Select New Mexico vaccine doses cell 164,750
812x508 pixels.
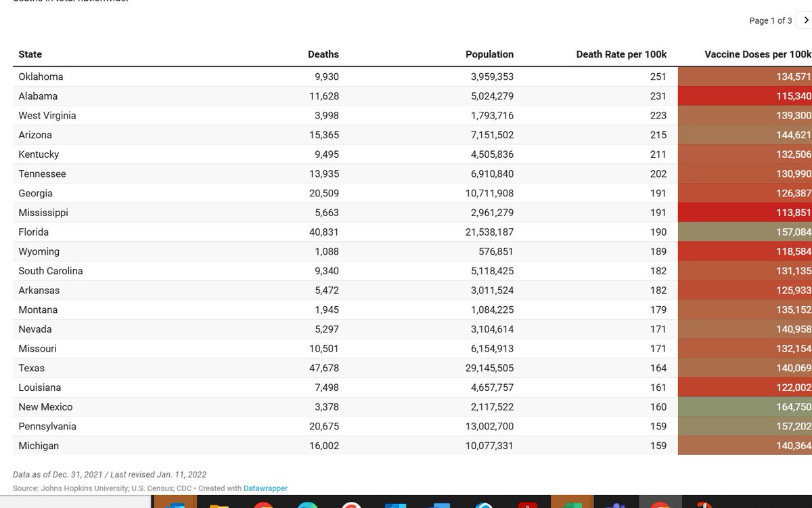coord(745,407)
